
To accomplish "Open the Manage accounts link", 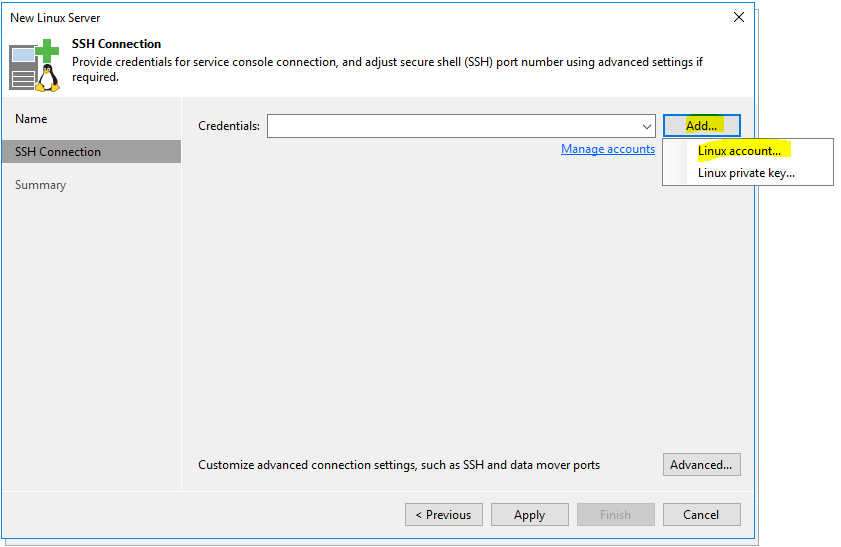I will 608,149.
